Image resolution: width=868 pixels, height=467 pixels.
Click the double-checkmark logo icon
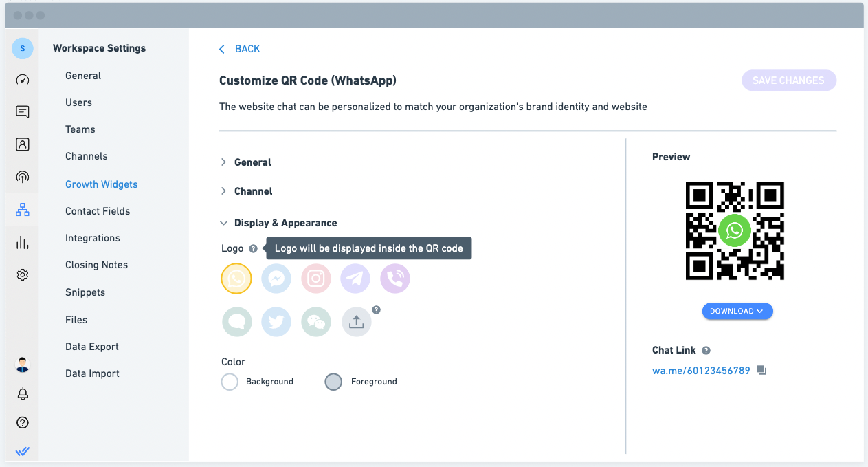click(23, 451)
